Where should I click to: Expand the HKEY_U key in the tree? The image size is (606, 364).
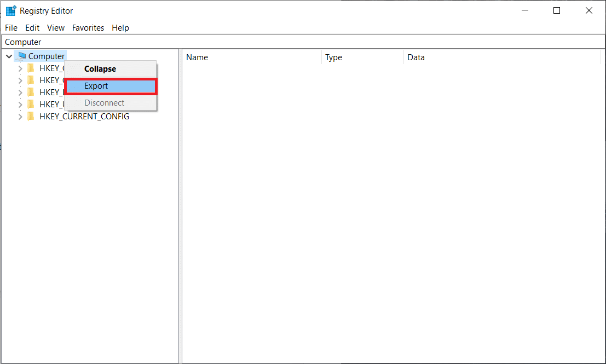tap(20, 105)
